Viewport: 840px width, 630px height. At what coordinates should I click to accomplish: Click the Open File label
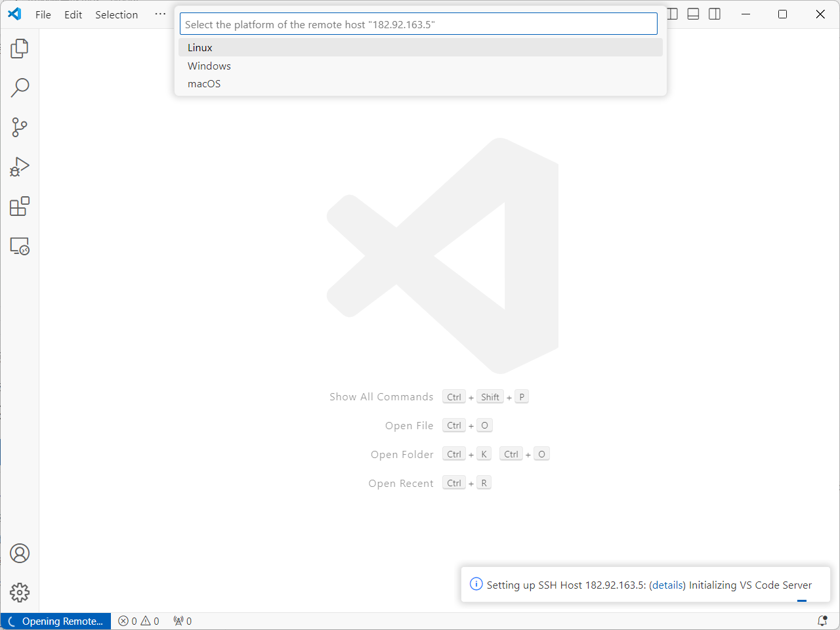tap(409, 426)
